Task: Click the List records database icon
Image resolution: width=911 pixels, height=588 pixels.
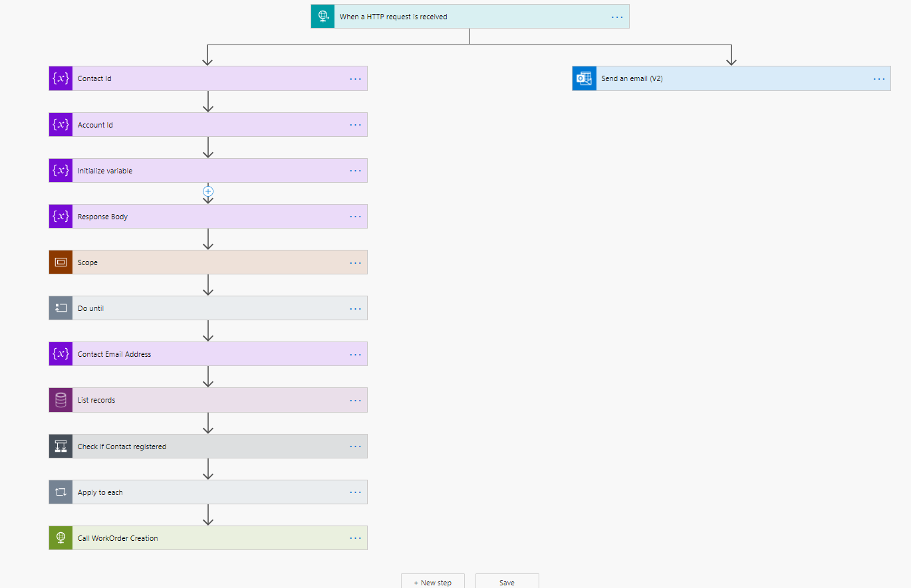Action: tap(61, 400)
